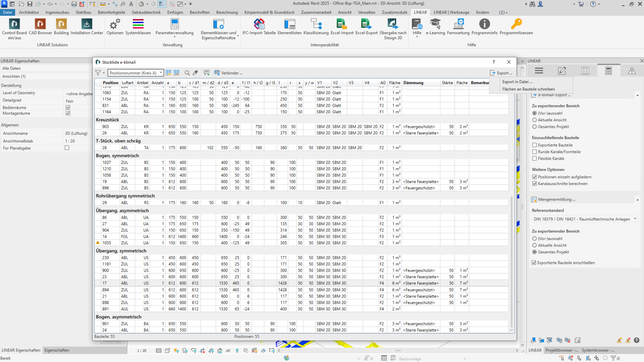Select table row with position 903

pyautogui.click(x=105, y=127)
